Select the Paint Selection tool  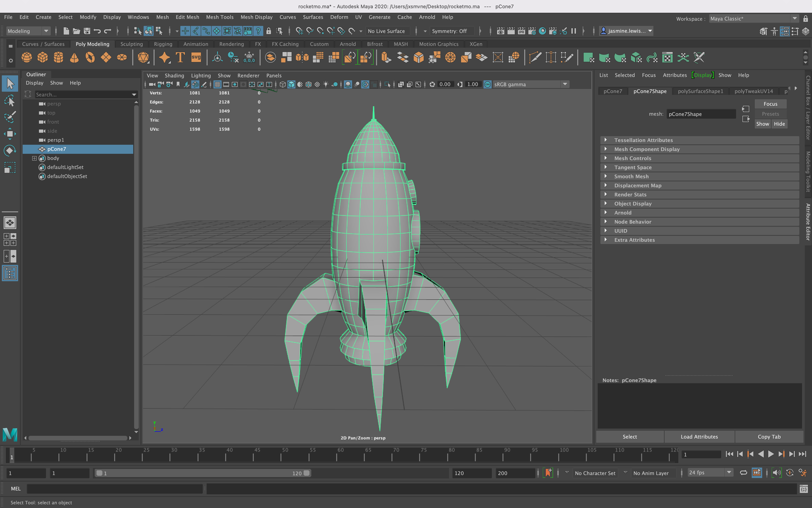tap(10, 117)
